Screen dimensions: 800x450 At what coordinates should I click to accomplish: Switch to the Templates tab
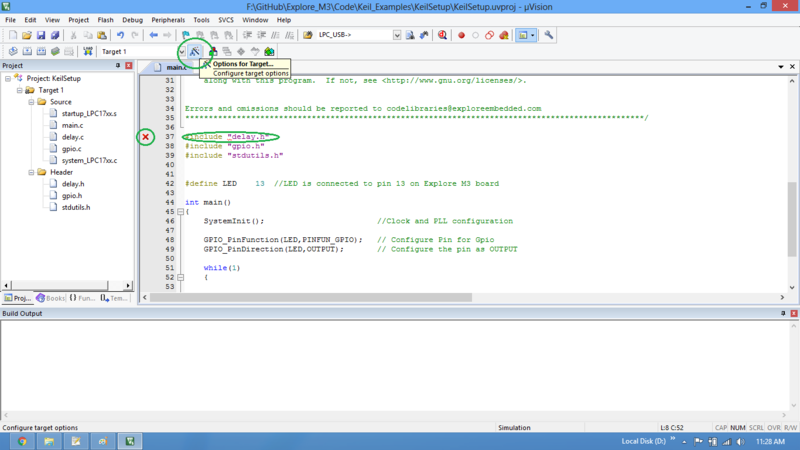pos(114,298)
